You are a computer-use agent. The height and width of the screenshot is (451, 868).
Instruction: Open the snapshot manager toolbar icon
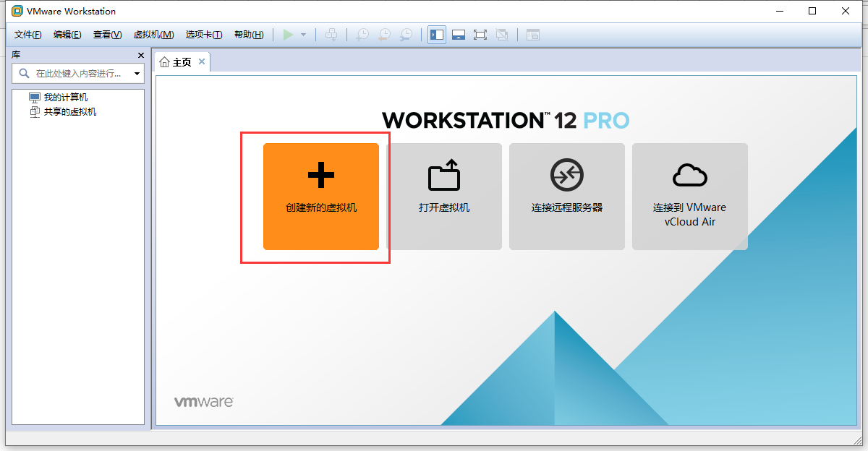coord(407,35)
